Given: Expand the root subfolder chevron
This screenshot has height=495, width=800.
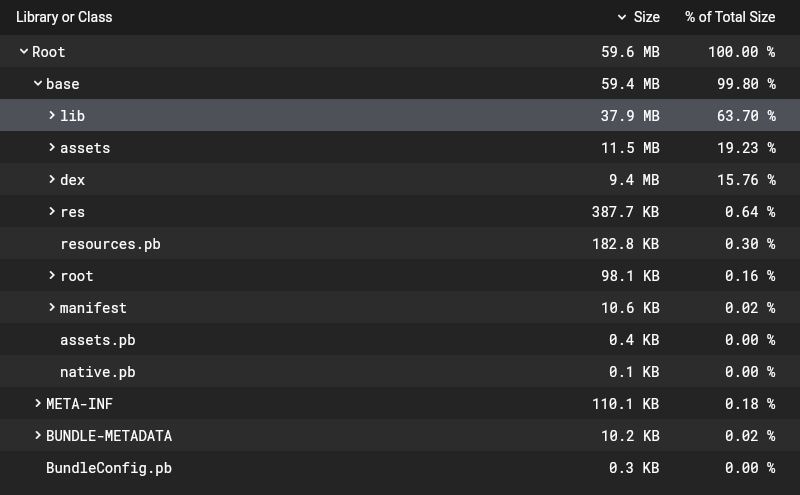Looking at the screenshot, I should tap(52, 276).
